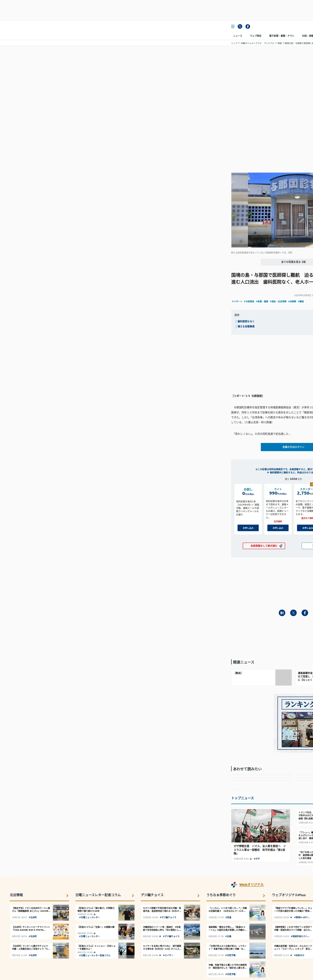Screen dimensions: 313x980
Task: Expand 日曜ニュースレター記者コラム section chevron
Action: point(133,896)
